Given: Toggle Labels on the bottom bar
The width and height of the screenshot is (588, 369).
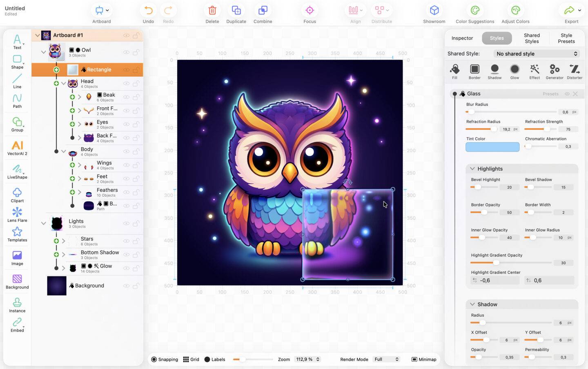Looking at the screenshot, I should point(215,359).
